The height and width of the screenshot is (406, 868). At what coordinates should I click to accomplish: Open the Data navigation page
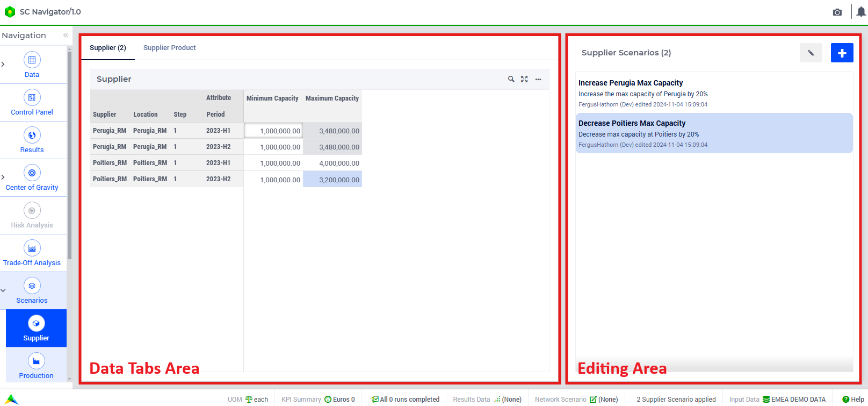click(x=32, y=65)
